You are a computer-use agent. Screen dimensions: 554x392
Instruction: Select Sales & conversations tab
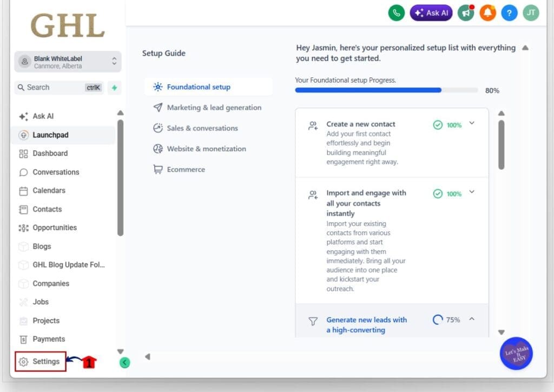pyautogui.click(x=208, y=128)
